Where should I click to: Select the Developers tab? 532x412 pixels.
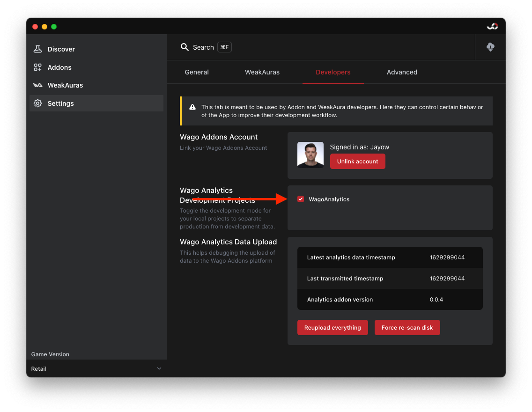(333, 72)
